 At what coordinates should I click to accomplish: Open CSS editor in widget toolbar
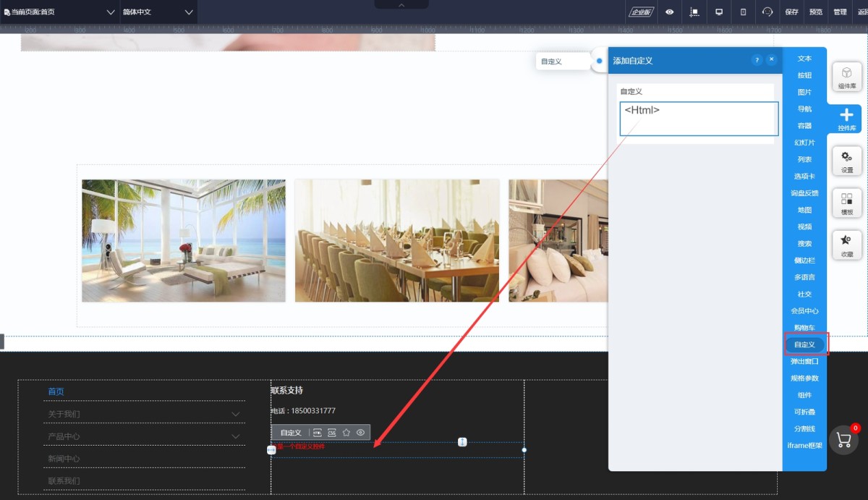[332, 433]
